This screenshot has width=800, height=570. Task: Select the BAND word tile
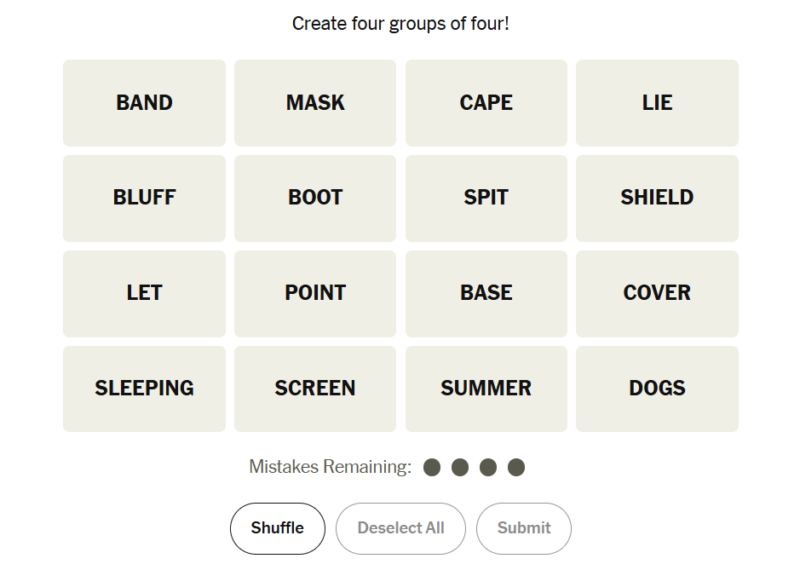[144, 103]
